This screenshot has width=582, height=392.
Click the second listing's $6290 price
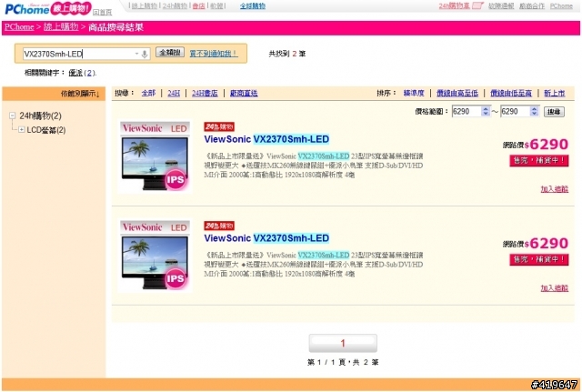click(x=547, y=244)
